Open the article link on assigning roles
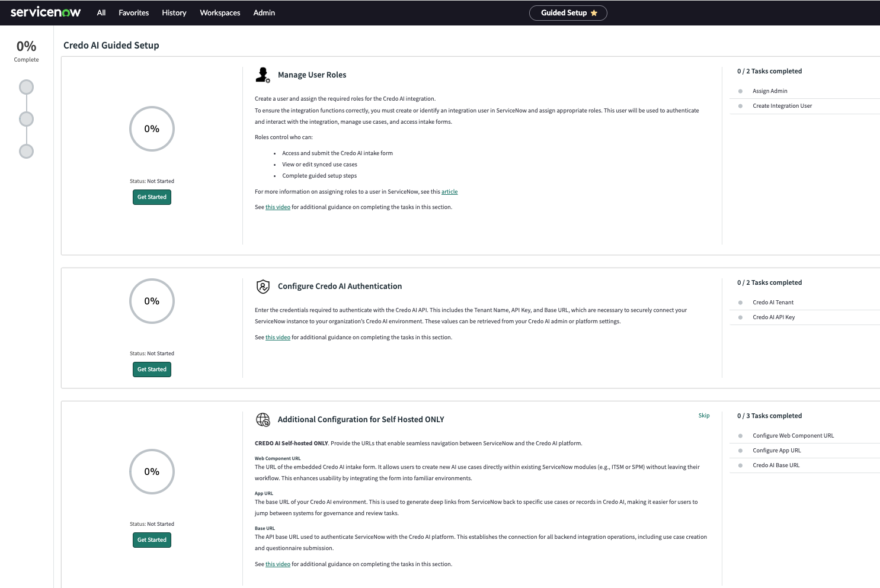The image size is (880, 588). [449, 192]
